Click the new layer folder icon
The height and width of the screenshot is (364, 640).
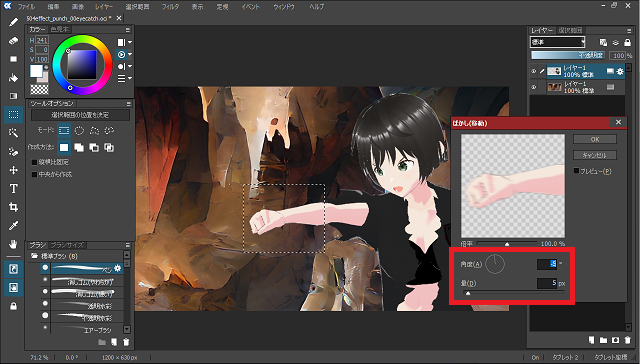[x=604, y=340]
